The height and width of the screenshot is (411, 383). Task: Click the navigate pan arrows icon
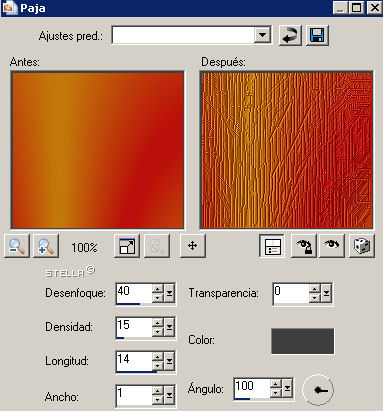pyautogui.click(x=193, y=246)
